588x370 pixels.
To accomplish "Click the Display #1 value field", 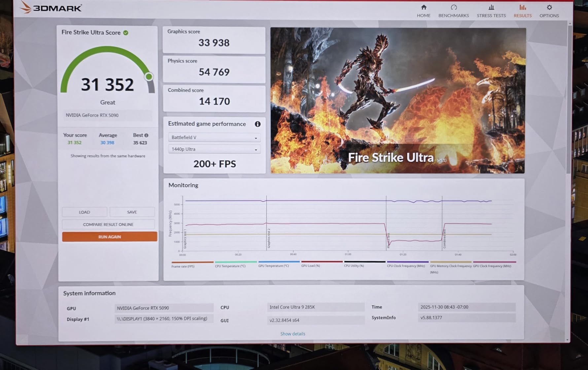I will coord(164,319).
